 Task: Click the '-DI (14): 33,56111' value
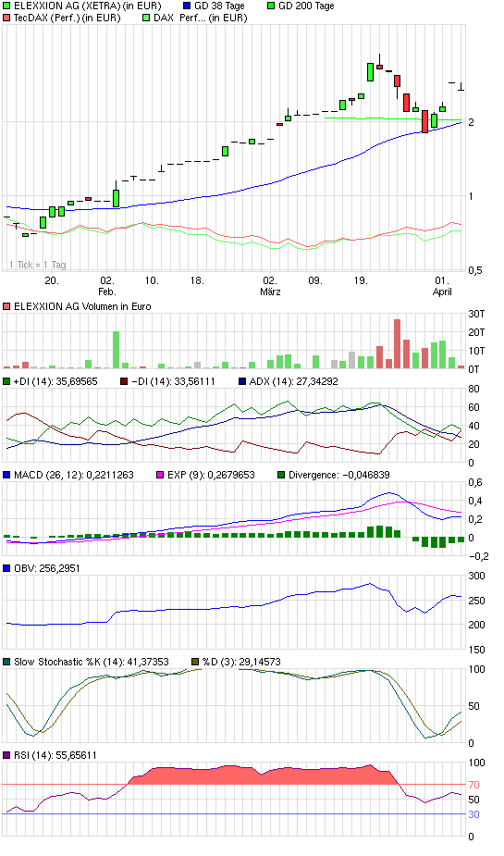(174, 381)
